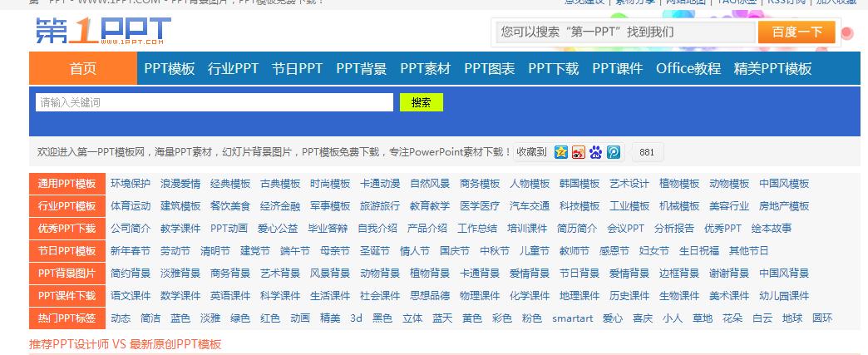
Task: Click the orange 百度一下 button
Action: (x=796, y=32)
